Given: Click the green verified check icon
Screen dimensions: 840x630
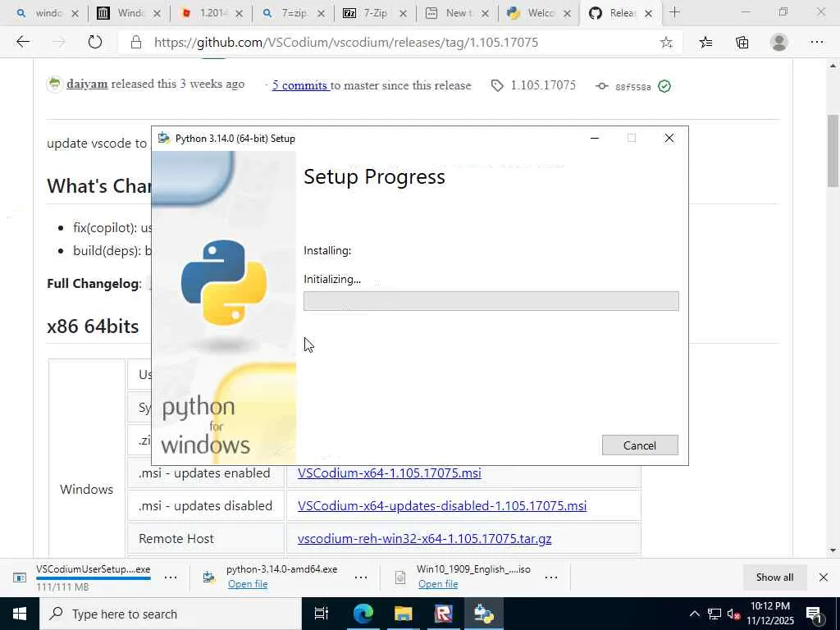Looking at the screenshot, I should pyautogui.click(x=664, y=86).
